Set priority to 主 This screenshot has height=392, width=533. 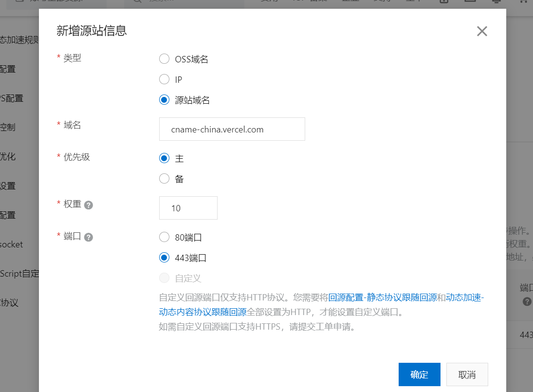[165, 158]
